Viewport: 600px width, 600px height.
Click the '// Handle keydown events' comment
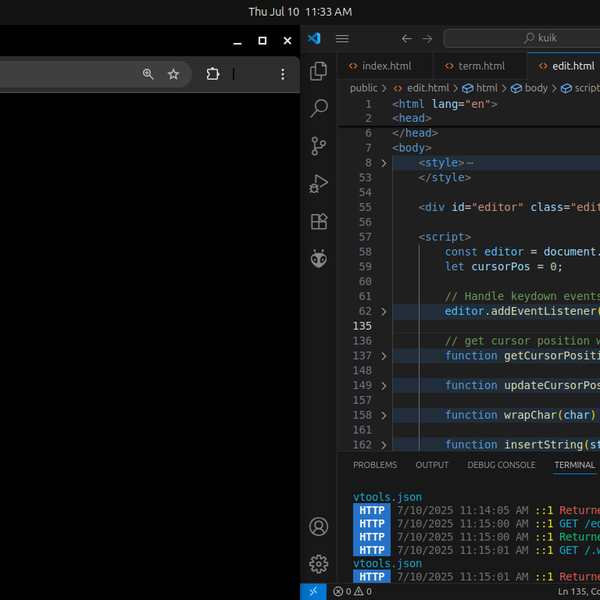522,296
